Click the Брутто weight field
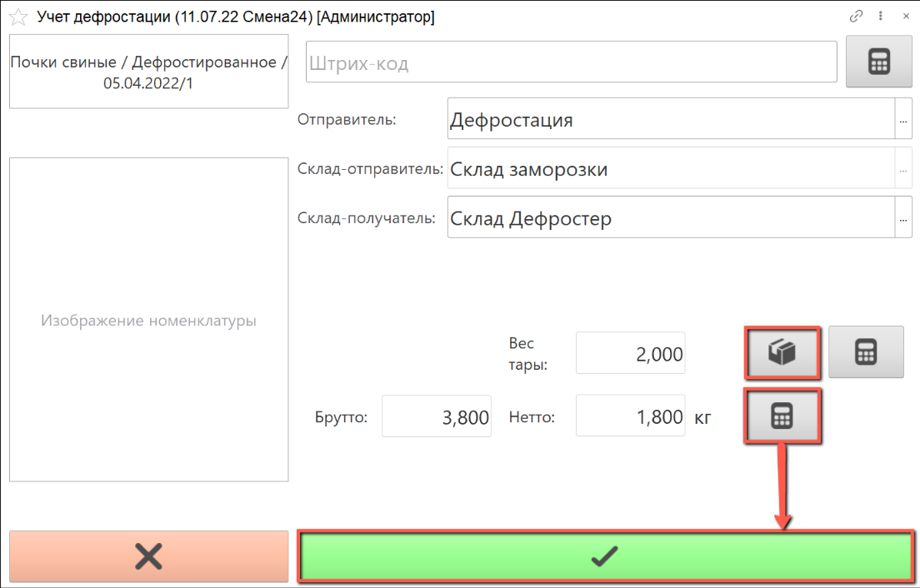Image resolution: width=920 pixels, height=588 pixels. [437, 416]
